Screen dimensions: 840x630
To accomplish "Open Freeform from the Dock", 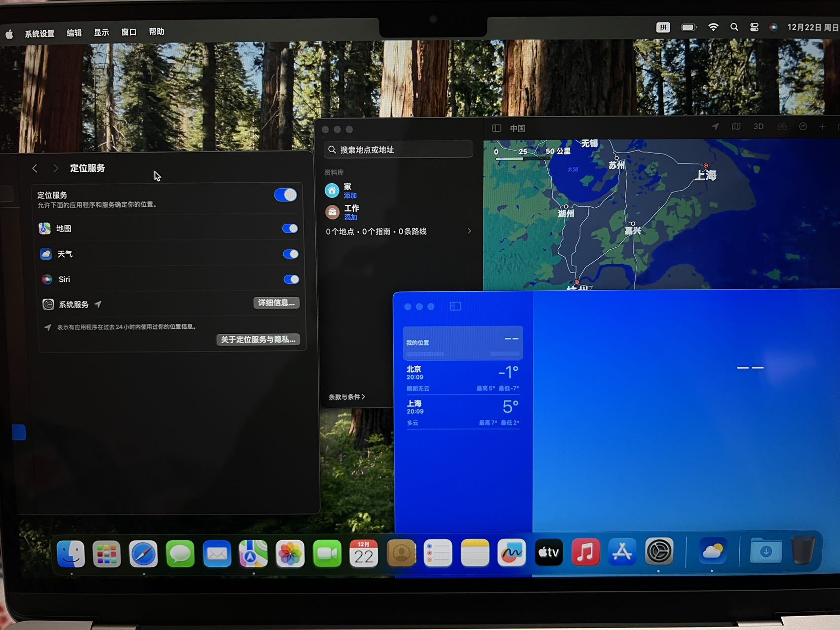I will [511, 553].
